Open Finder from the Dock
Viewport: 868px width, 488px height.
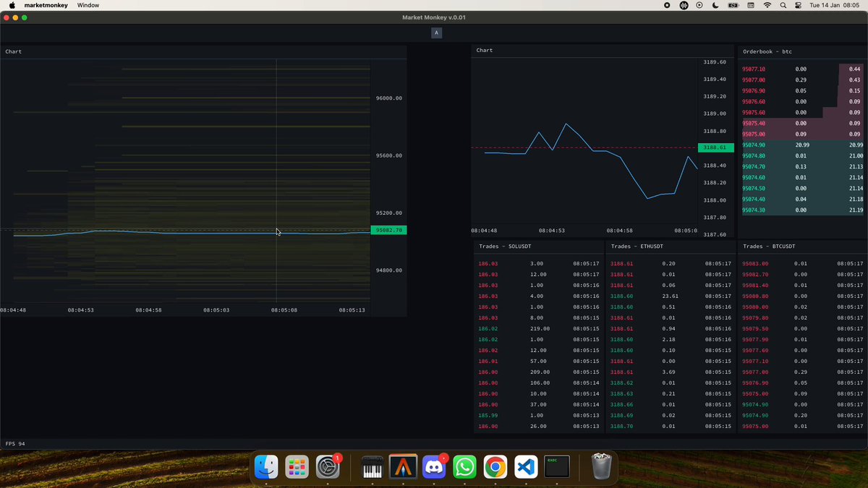267,467
